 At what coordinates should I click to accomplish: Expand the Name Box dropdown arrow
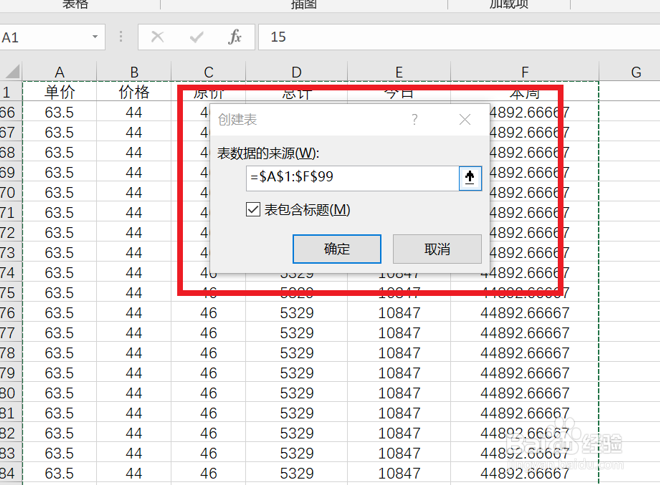click(95, 37)
